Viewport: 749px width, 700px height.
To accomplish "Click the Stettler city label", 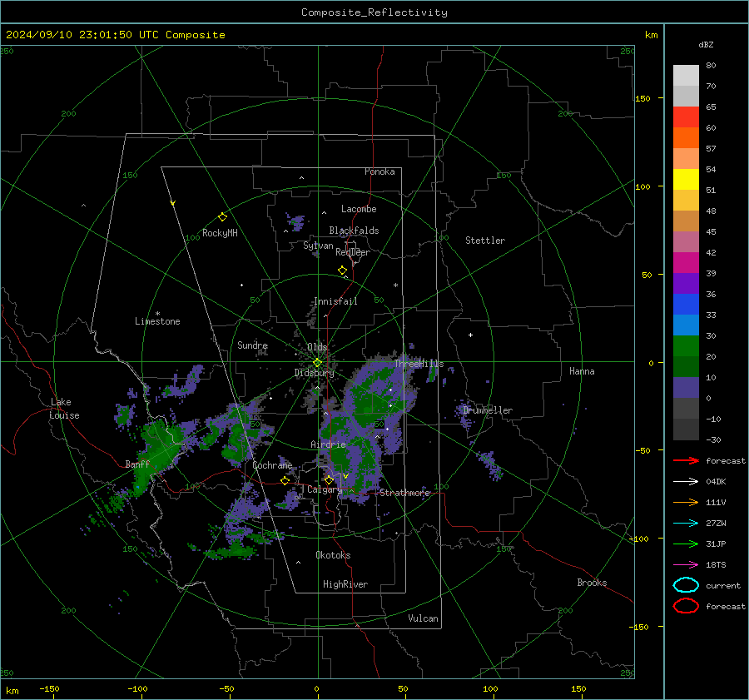I will pos(485,241).
